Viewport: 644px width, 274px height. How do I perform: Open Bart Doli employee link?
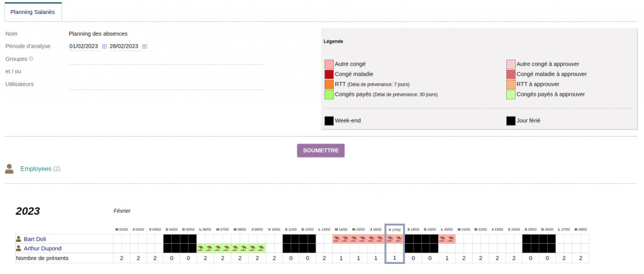coord(35,239)
